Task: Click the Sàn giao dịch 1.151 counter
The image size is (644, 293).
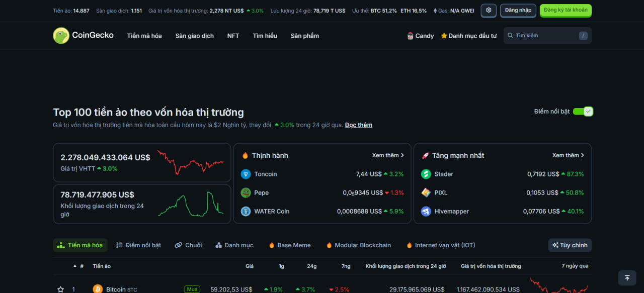Action: [119, 11]
